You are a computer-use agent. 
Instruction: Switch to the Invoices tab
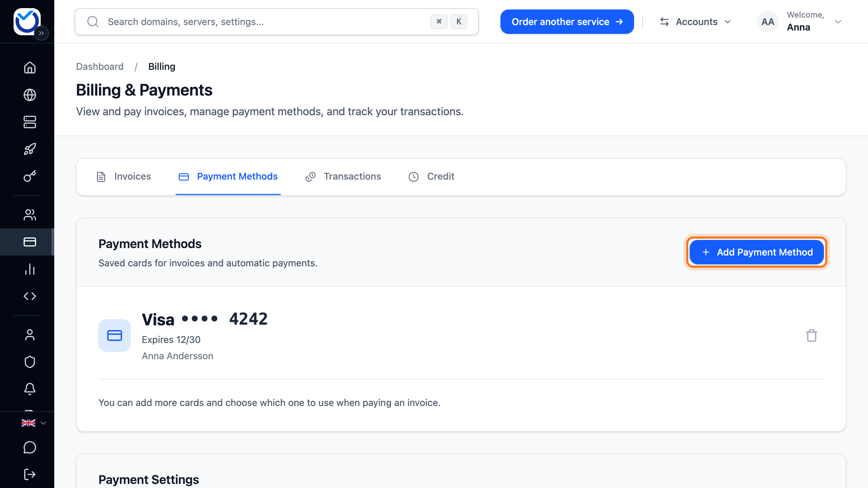124,177
